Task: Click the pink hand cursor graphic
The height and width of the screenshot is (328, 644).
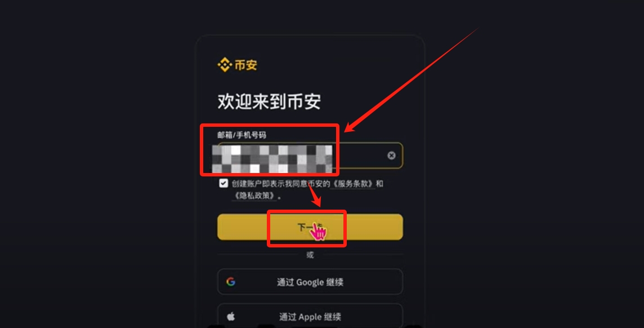Action: [x=318, y=232]
